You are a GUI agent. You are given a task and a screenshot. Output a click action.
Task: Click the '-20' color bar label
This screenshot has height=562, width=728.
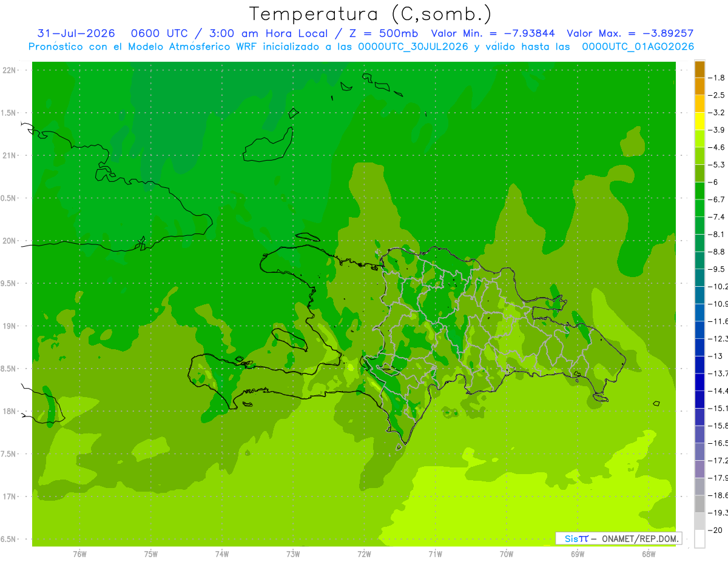tap(715, 530)
